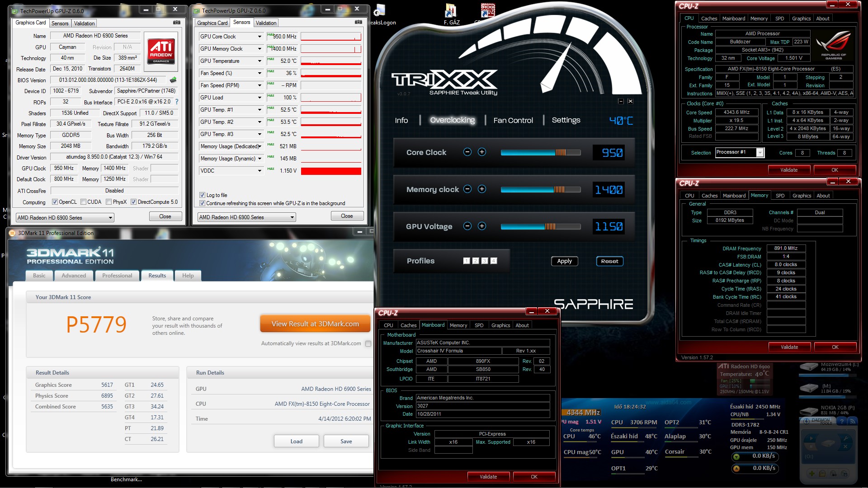
Task: Select TRIXX profile slot 4
Action: [494, 261]
